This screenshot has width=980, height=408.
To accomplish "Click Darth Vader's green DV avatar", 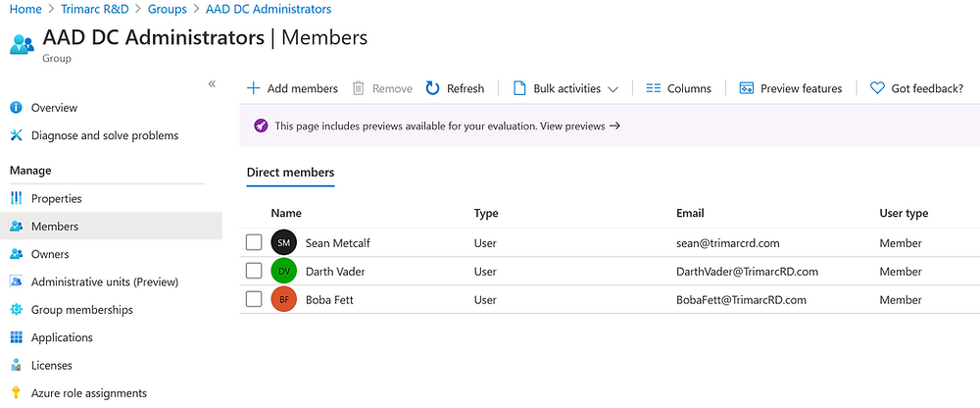I will tap(284, 272).
